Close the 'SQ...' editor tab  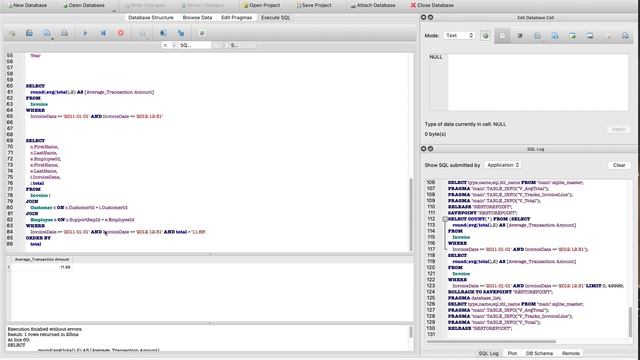pyautogui.click(x=165, y=45)
